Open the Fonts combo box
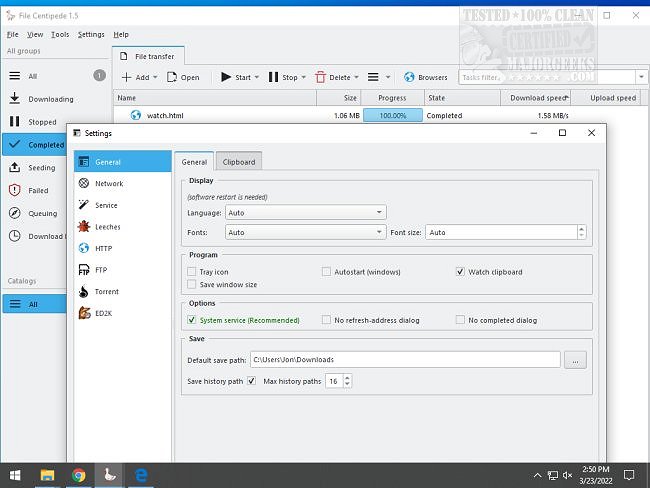 305,232
